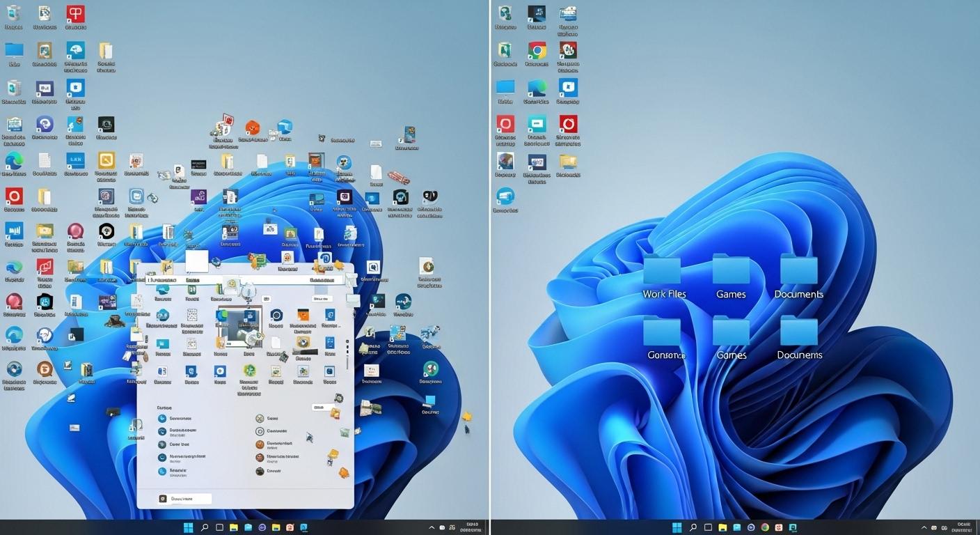Click Chrome icon in right taskbar
The height and width of the screenshot is (535, 980).
[x=765, y=527]
